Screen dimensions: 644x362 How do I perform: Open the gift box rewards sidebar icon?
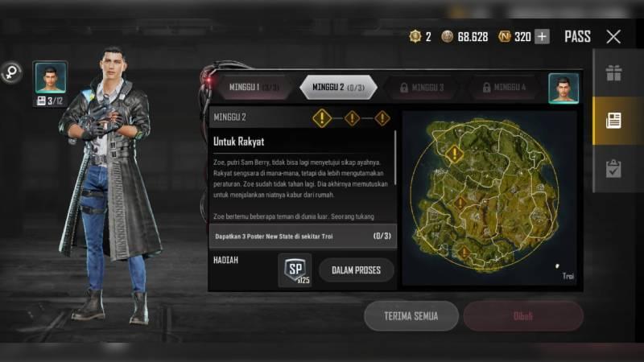613,73
